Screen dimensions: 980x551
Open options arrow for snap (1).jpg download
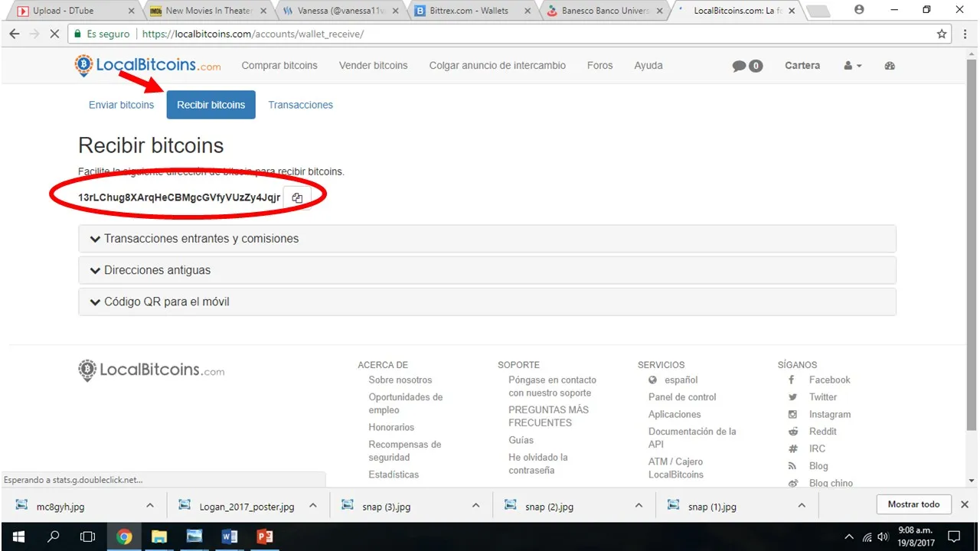click(x=802, y=506)
